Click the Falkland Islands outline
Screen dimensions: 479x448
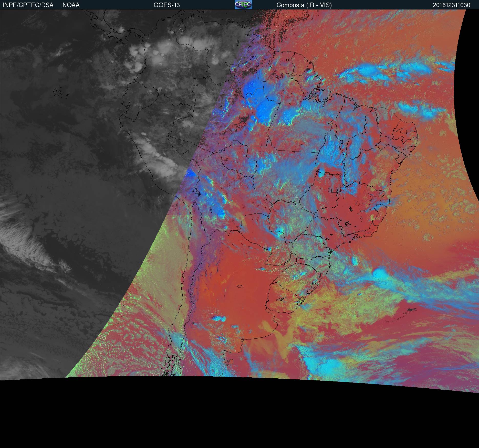[x=231, y=362]
